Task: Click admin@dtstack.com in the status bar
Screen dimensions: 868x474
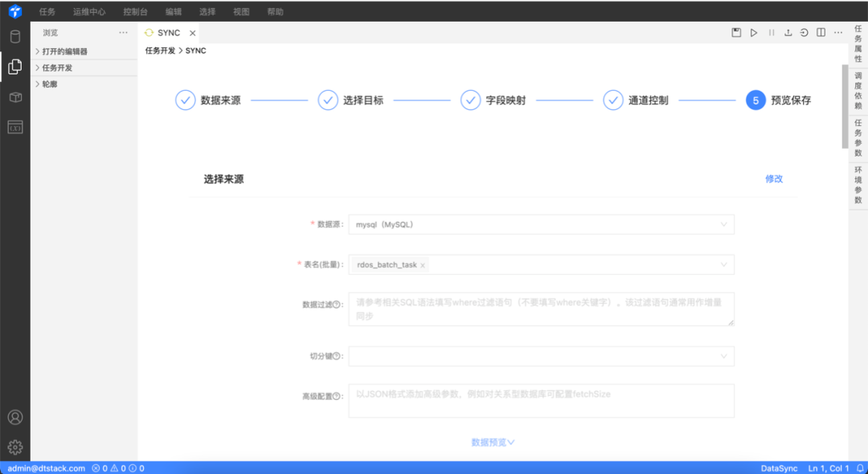Action: [x=47, y=468]
